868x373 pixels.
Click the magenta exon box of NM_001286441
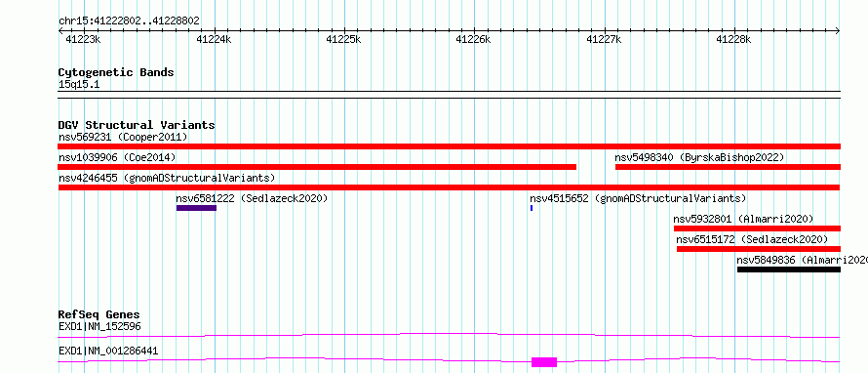coord(544,362)
